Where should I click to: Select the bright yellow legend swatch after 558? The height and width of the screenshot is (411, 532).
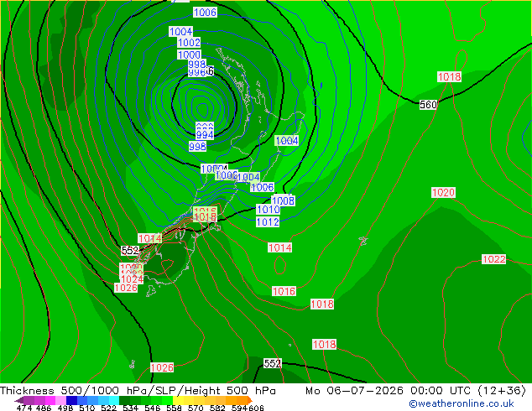(x=178, y=400)
